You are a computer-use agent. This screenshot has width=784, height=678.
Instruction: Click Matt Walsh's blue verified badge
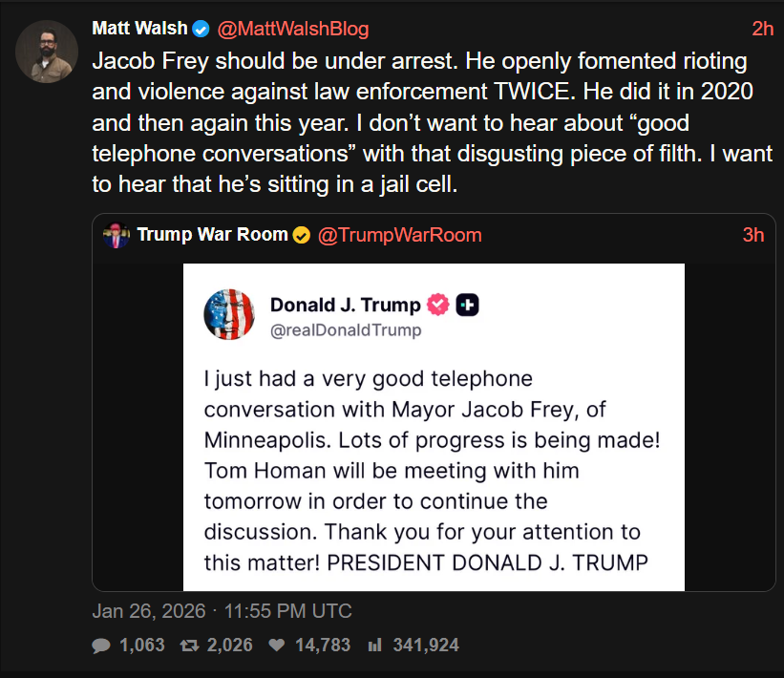[201, 29]
